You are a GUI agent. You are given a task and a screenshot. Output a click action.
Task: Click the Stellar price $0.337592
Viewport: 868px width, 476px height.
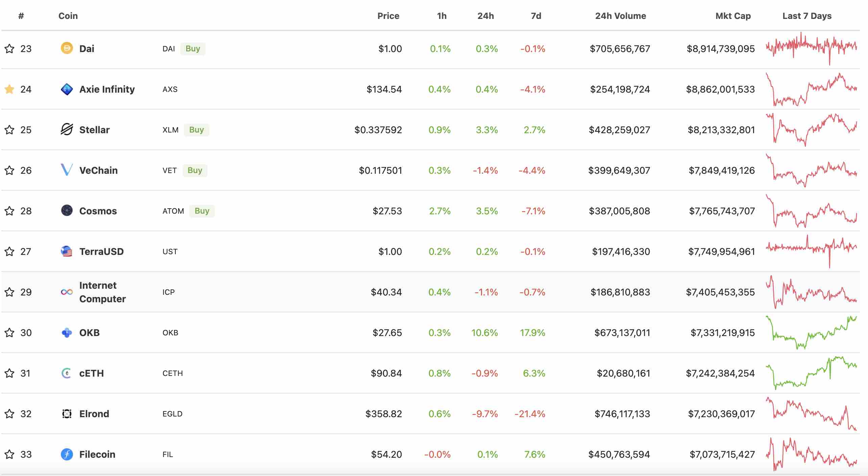pos(378,129)
